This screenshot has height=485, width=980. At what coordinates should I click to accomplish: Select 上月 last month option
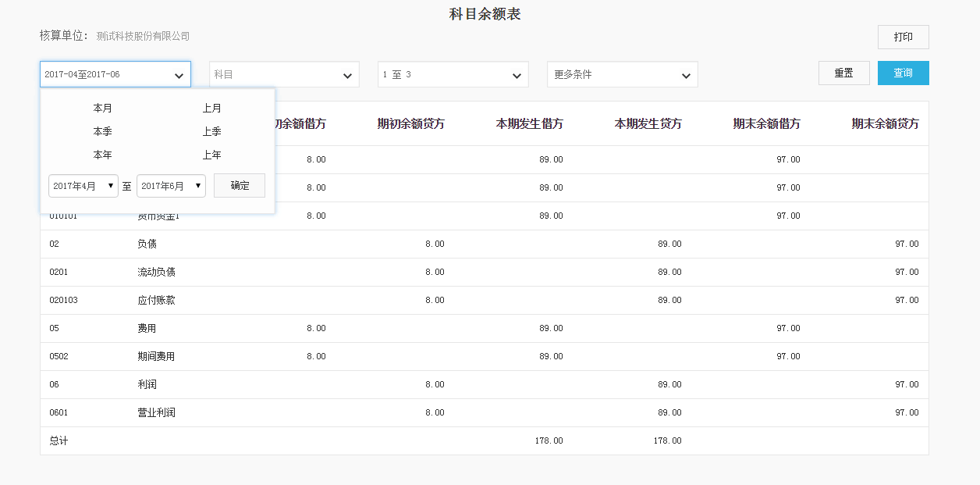211,109
